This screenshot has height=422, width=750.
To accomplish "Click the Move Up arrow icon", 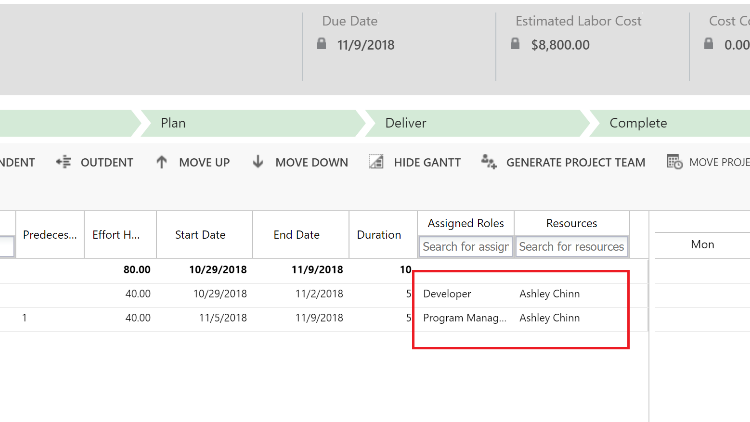I will click(x=162, y=162).
